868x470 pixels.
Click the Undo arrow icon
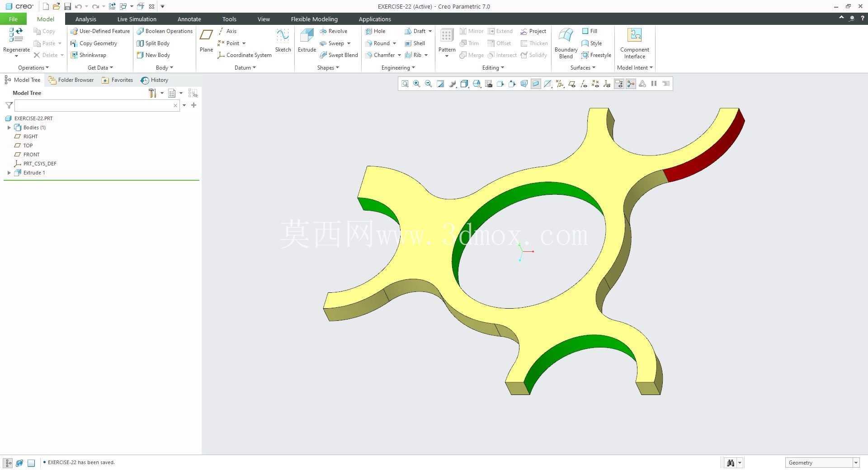click(x=78, y=6)
